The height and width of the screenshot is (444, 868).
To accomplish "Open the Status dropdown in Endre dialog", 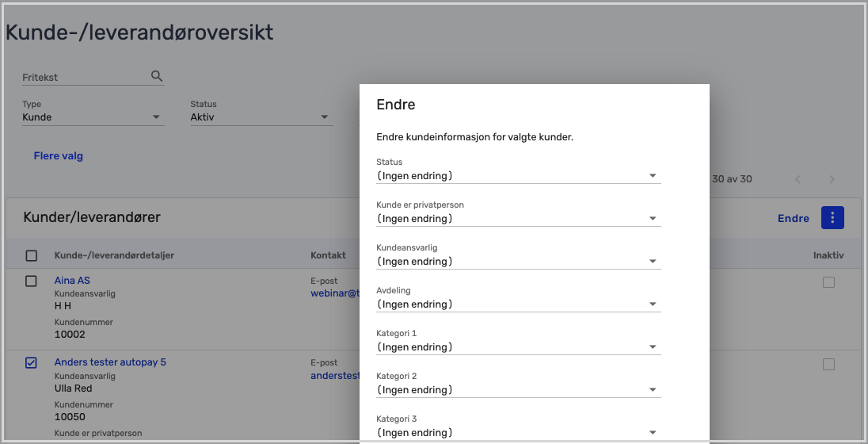I will 518,176.
